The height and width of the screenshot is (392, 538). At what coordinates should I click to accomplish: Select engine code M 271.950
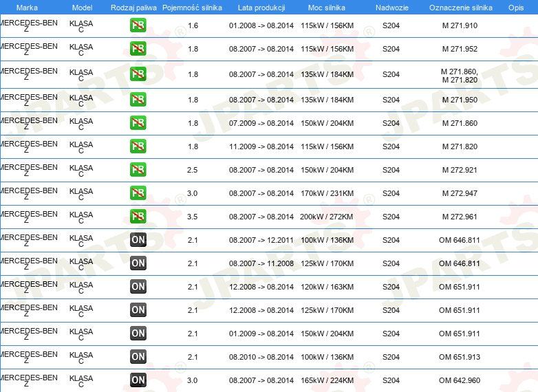tap(460, 100)
